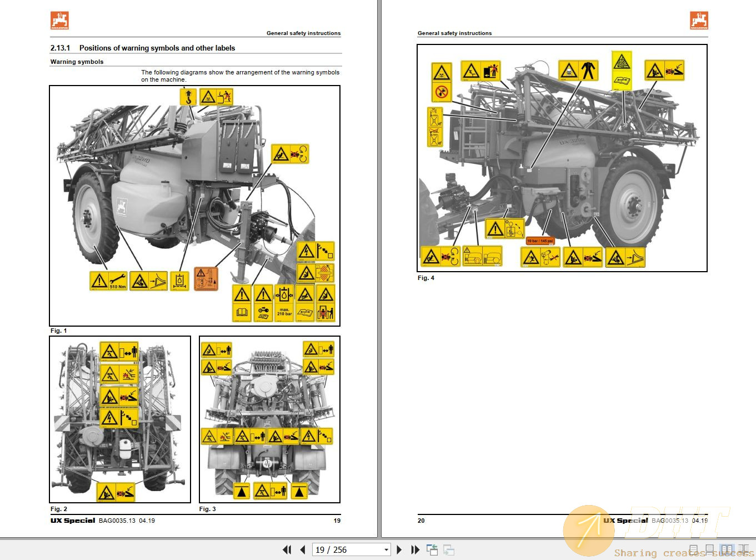Click 'The following diagrams show' paragraph
This screenshot has width=756, height=560.
click(240, 76)
